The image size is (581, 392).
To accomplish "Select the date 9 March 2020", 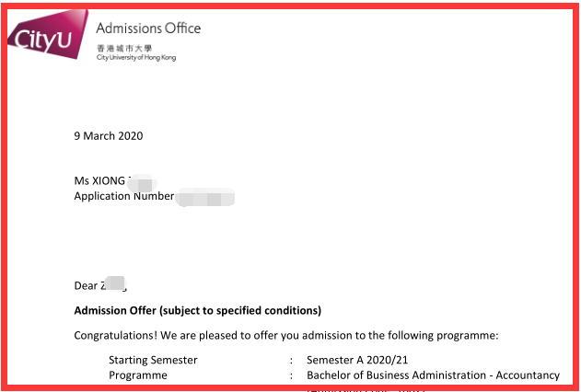I will click(x=109, y=136).
